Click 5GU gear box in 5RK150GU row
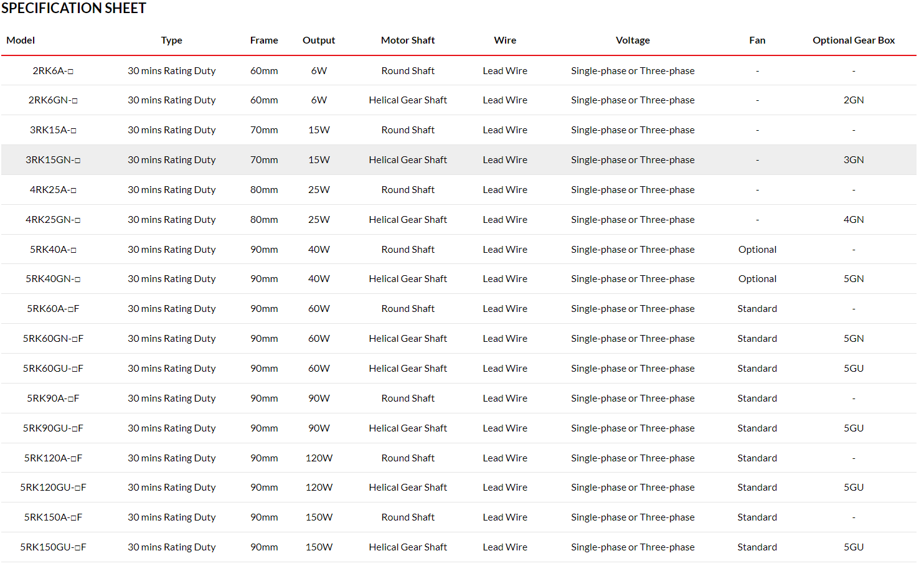The width and height of the screenshot is (924, 566). pyautogui.click(x=854, y=547)
